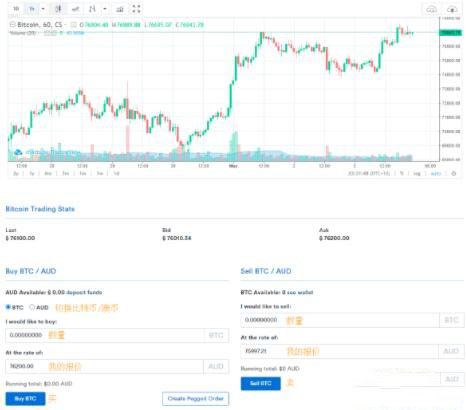
Task: Open the deposit funds link
Action: pos(84,292)
